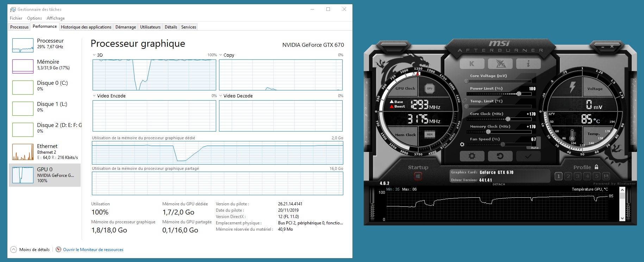The height and width of the screenshot is (262, 644).
Task: Launch the OC Scanner jet icon in Afterburner
Action: 500,64
